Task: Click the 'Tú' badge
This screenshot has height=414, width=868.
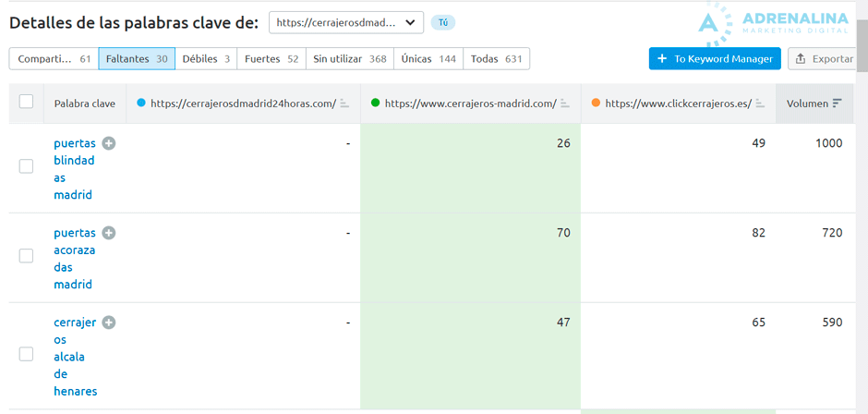Action: click(x=443, y=23)
